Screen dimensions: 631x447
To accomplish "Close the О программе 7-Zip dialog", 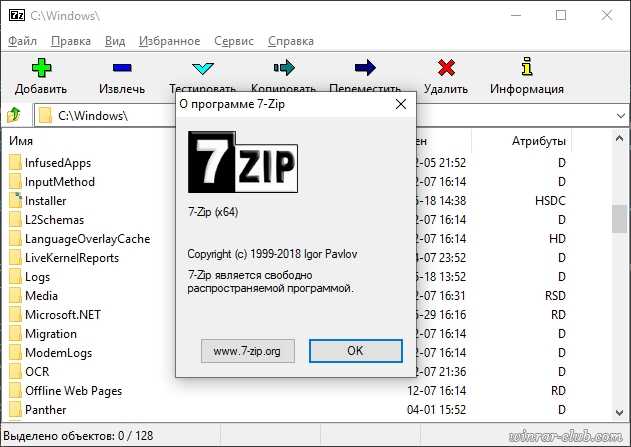I will (x=401, y=104).
